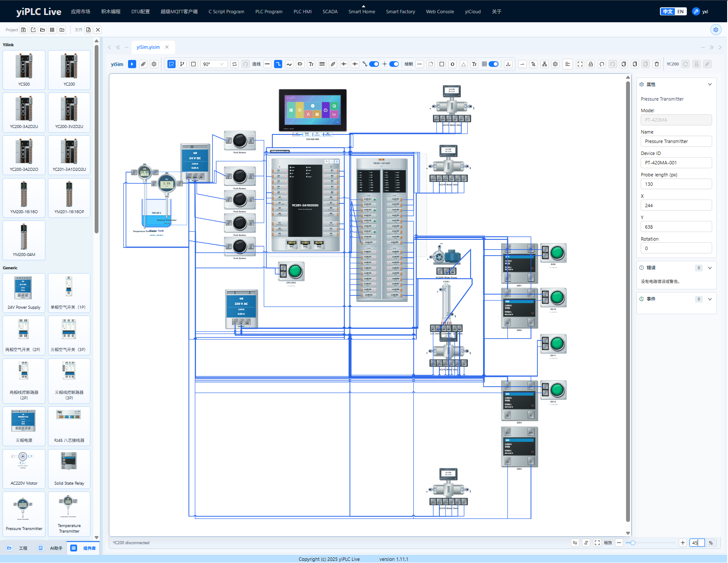Switch to the 组件库 bottom tab
The image size is (728, 563).
pyautogui.click(x=84, y=548)
